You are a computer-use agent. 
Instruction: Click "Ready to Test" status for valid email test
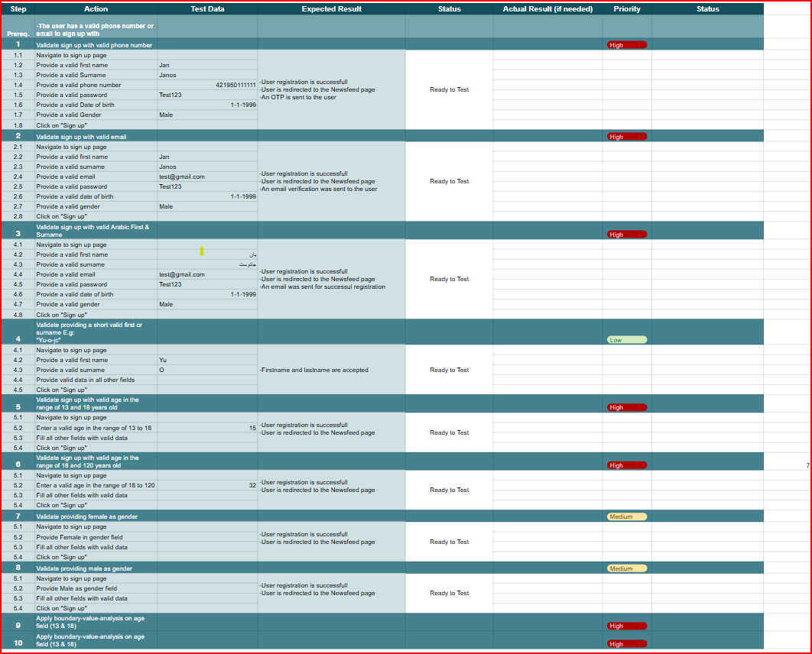(449, 181)
